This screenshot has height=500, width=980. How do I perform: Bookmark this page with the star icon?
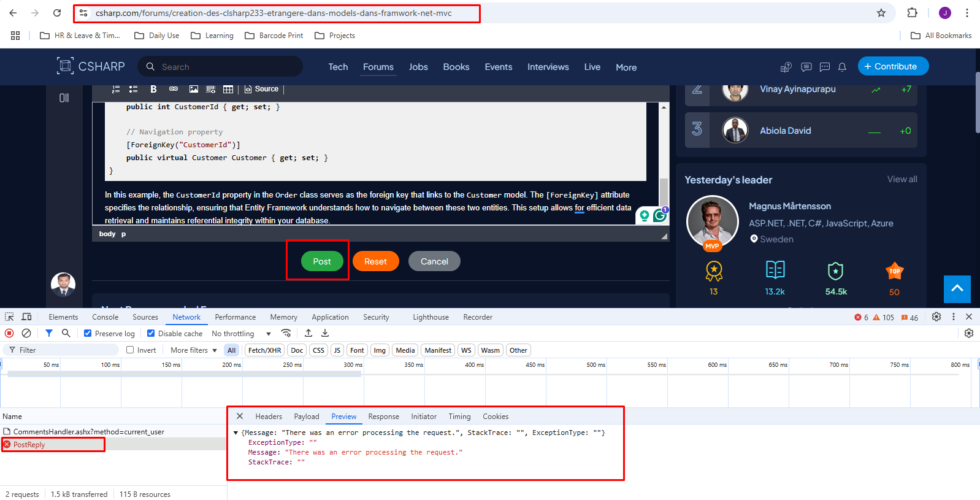881,13
